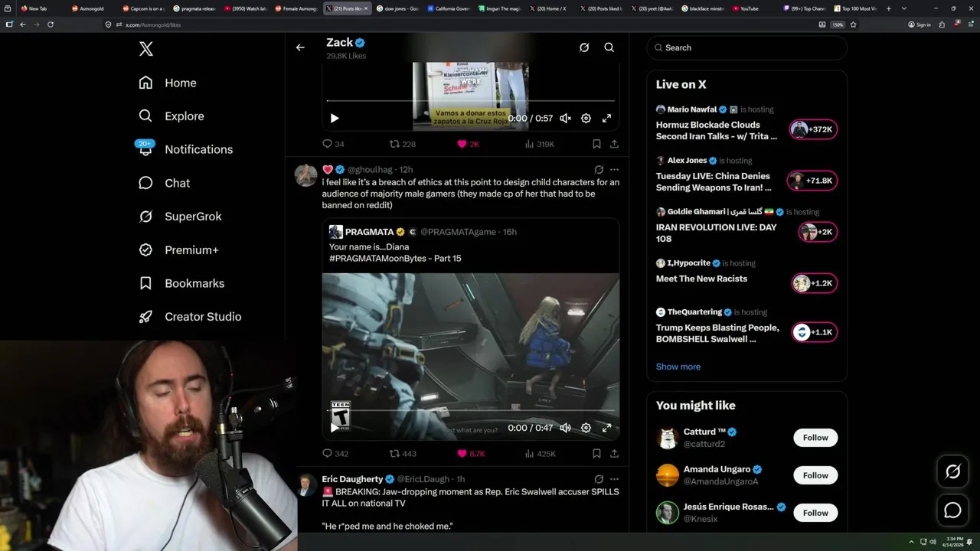The image size is (980, 551).
Task: Click Sign in in the browser toolbar
Action: [920, 24]
